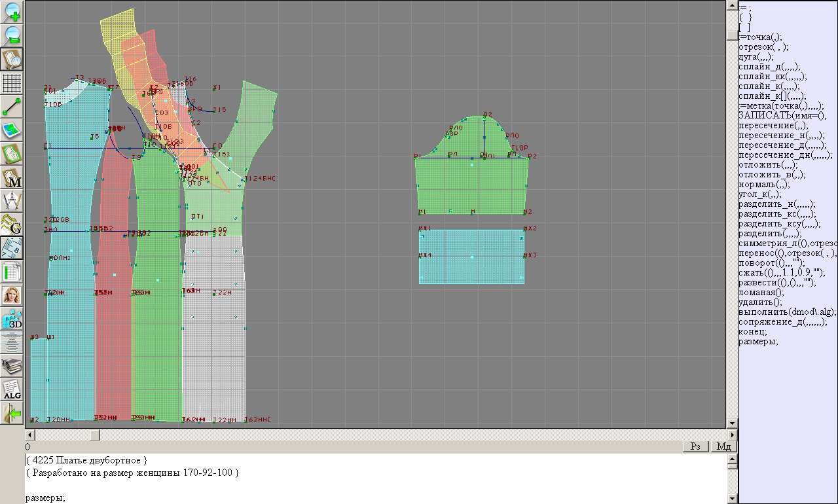838x504 pixels.
Task: Click the zoom in magnifier icon
Action: click(x=12, y=12)
